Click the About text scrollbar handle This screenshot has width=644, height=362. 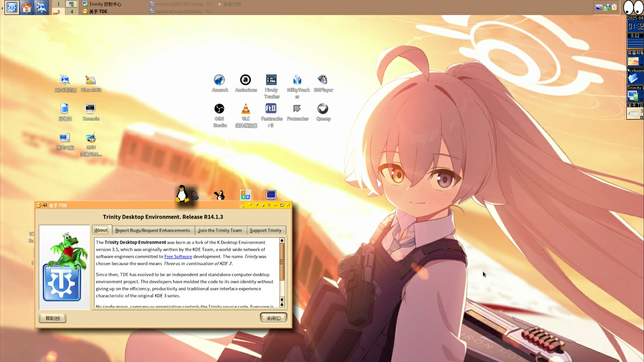click(x=282, y=262)
